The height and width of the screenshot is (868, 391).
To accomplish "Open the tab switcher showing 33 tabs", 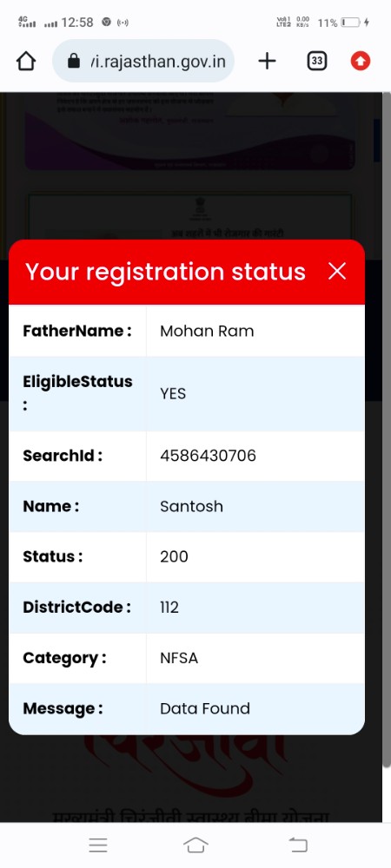I will pos(316,61).
